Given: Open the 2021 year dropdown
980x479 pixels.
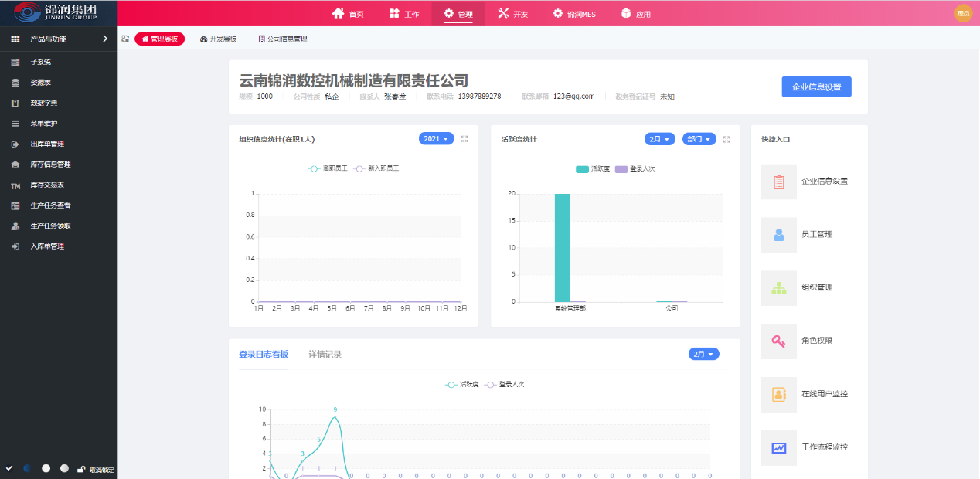Looking at the screenshot, I should [436, 139].
